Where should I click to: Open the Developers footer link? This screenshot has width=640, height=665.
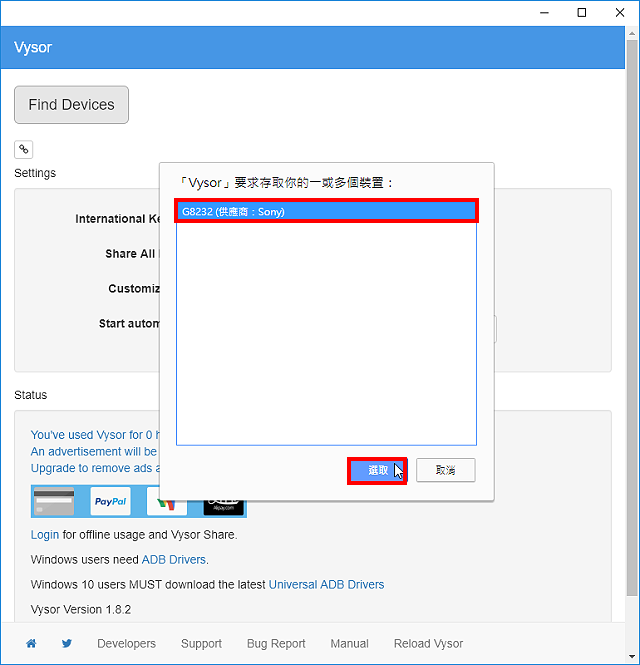pos(126,643)
